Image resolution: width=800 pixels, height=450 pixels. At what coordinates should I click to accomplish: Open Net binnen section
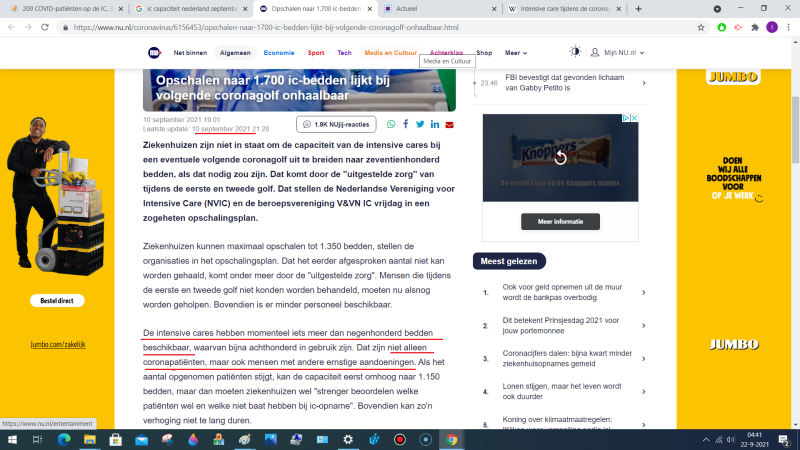click(190, 53)
